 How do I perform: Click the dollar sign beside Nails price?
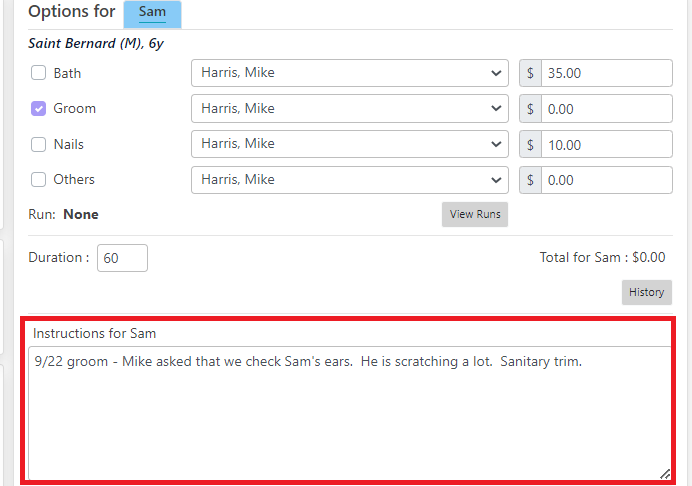tap(530, 144)
